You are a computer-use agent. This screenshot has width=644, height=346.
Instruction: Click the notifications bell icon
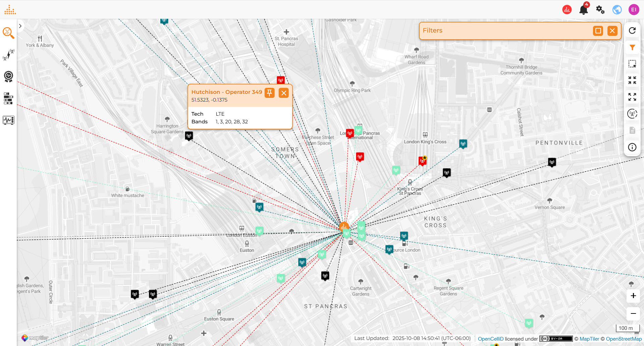pos(583,10)
